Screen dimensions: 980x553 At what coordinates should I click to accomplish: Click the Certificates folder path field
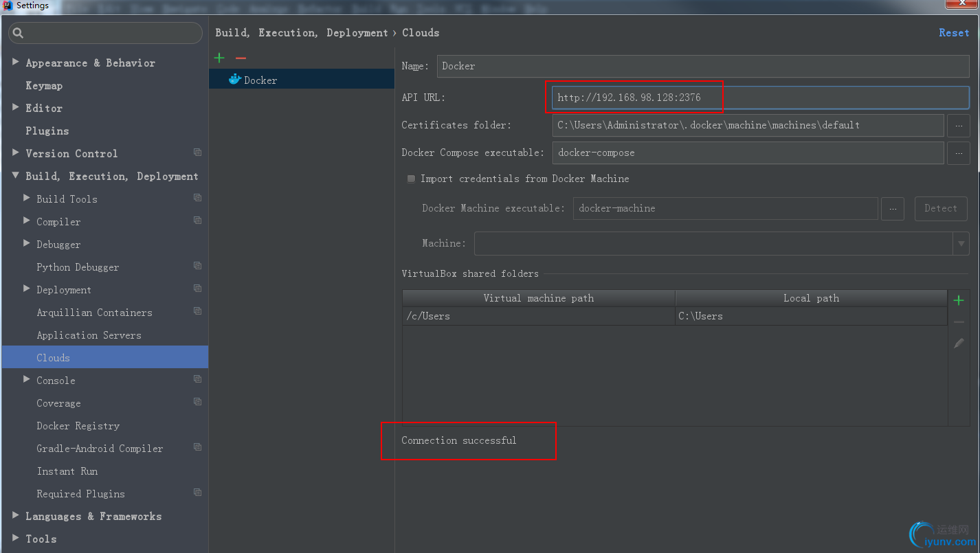tap(748, 125)
